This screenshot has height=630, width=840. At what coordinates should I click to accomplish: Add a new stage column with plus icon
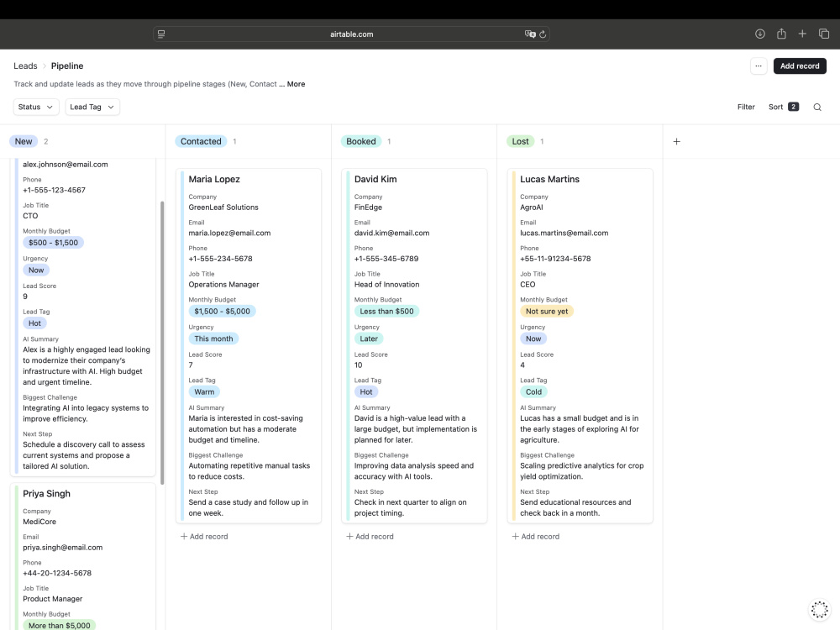click(x=676, y=141)
